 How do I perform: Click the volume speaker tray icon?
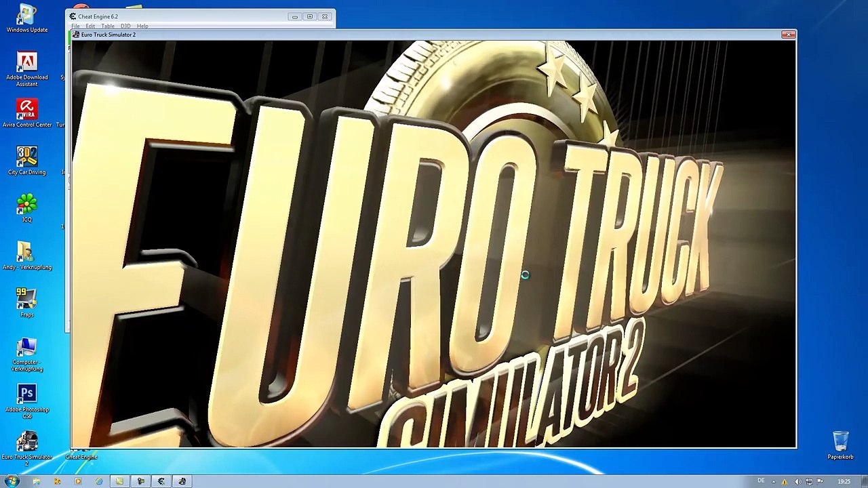tap(798, 481)
